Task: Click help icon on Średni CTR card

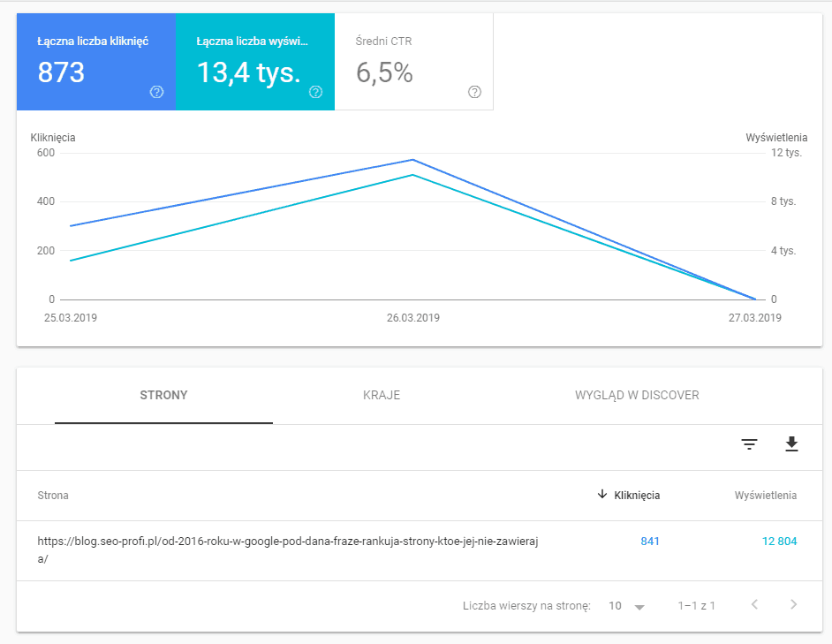Action: (474, 92)
